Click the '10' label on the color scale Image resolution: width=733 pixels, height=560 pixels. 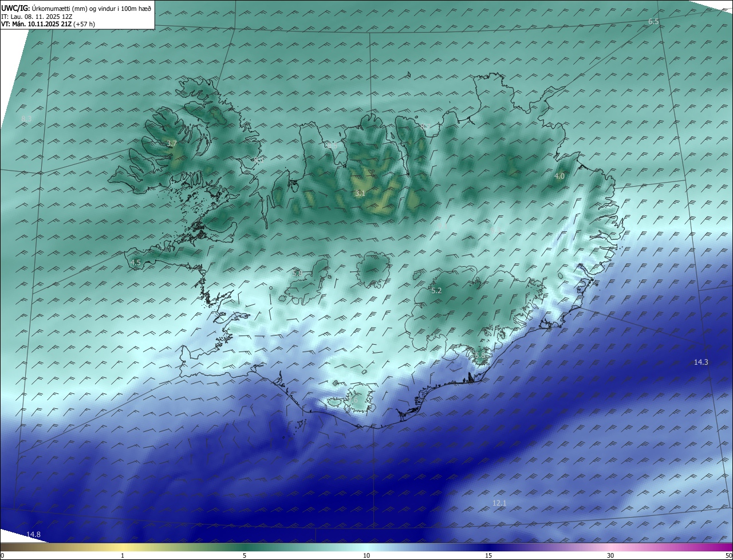[366, 555]
